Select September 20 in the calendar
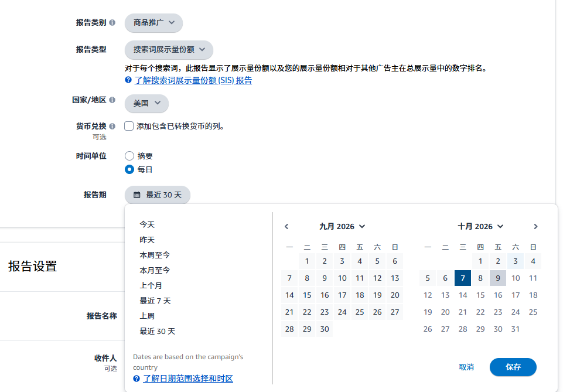570x392 pixels. 395,295
